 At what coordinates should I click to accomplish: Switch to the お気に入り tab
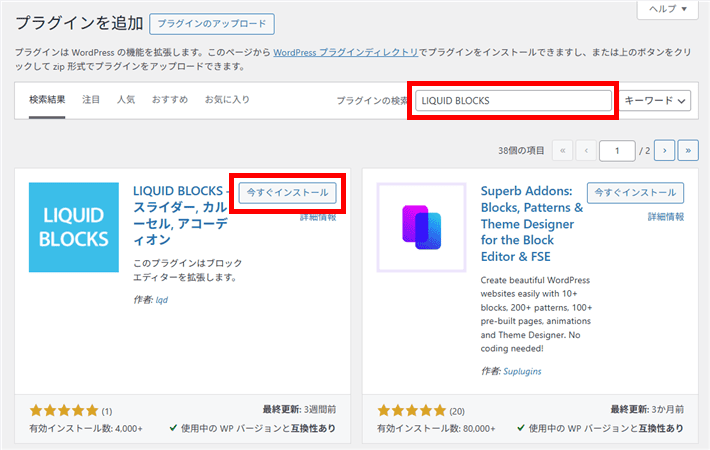click(227, 99)
